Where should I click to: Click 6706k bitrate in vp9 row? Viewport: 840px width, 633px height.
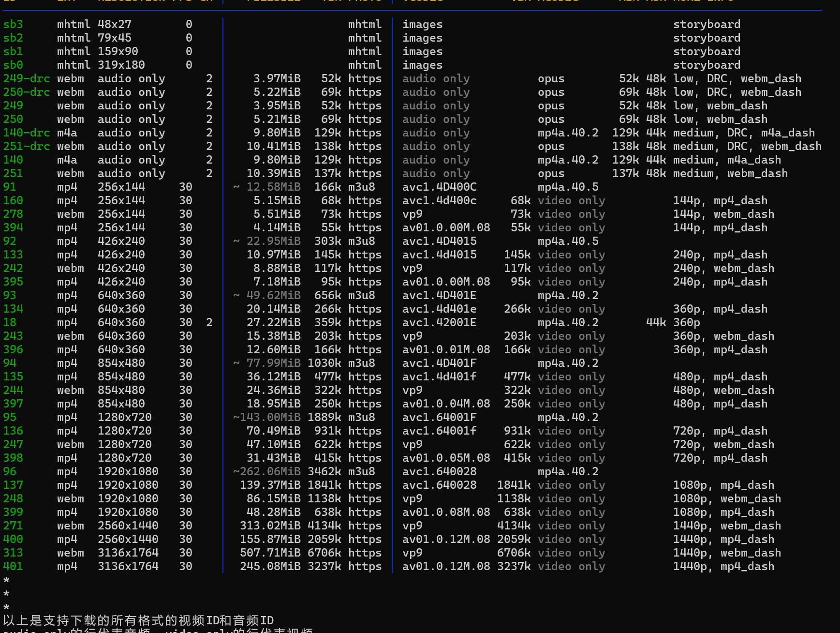pos(514,553)
